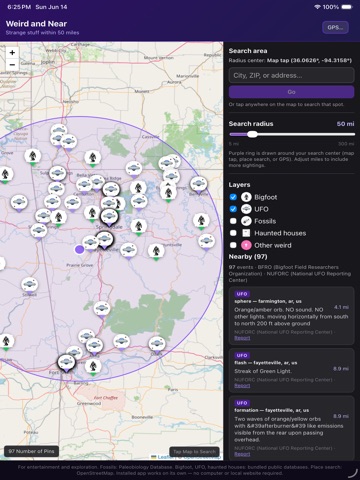Image resolution: width=360 pixels, height=480 pixels.
Task: Click the GPS button in header
Action: coord(335,27)
